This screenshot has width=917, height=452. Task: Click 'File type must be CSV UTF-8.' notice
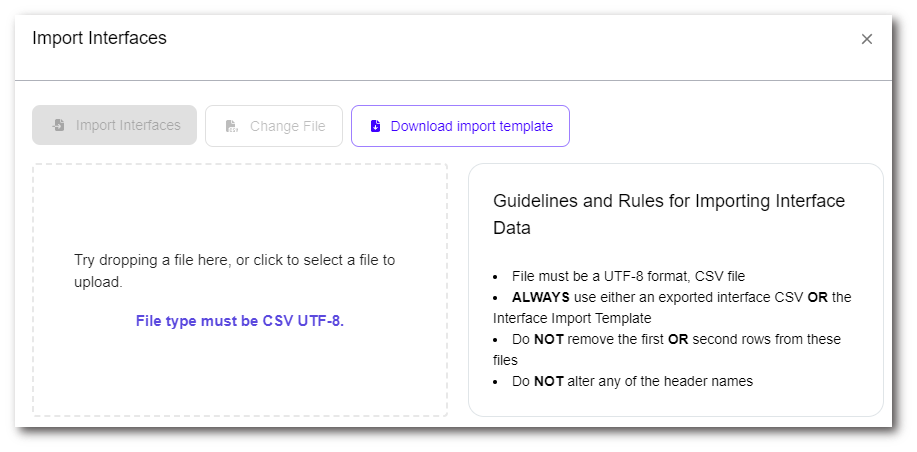[x=240, y=321]
